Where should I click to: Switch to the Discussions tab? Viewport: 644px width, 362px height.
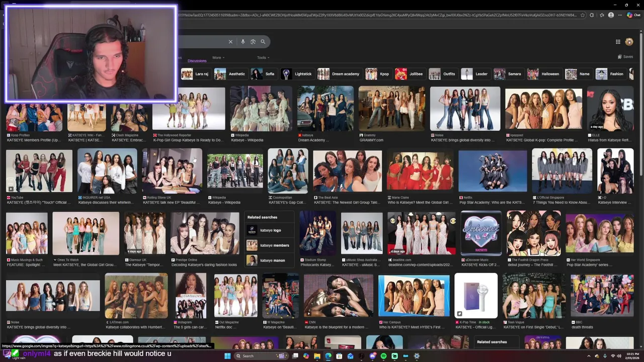[197, 60]
